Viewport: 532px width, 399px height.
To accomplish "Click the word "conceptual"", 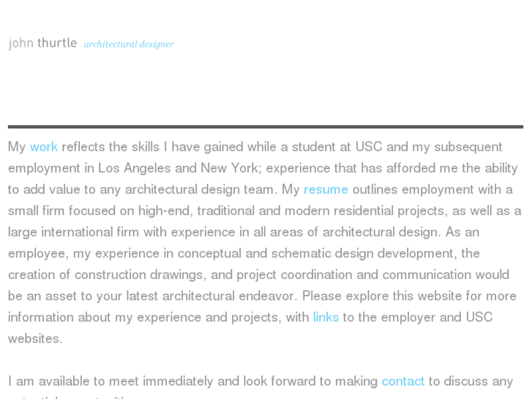I will (204, 253).
